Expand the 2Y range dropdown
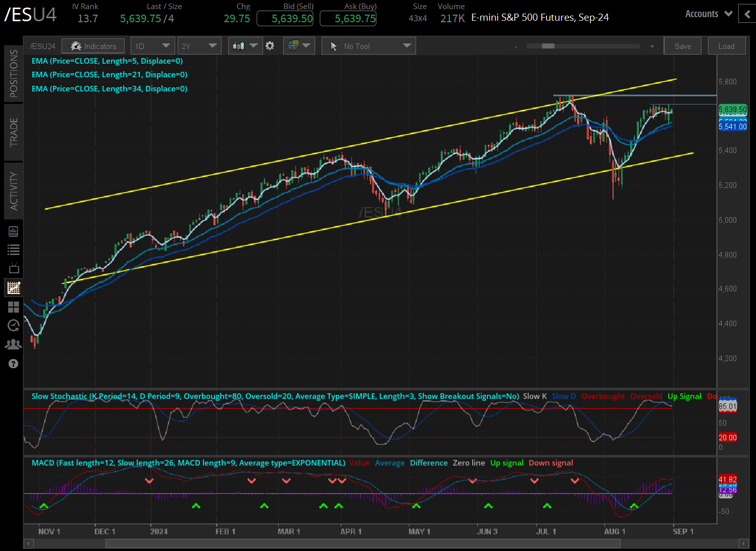This screenshot has width=756, height=551. pyautogui.click(x=199, y=45)
